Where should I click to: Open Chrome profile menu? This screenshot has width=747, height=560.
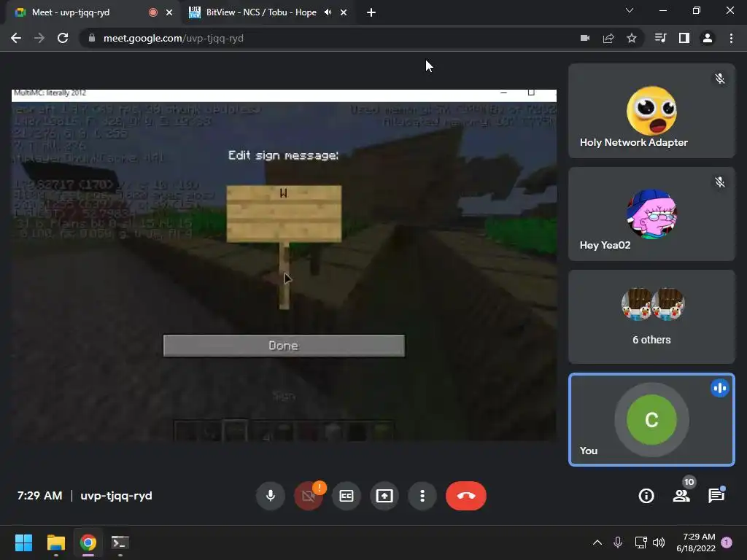(x=708, y=38)
